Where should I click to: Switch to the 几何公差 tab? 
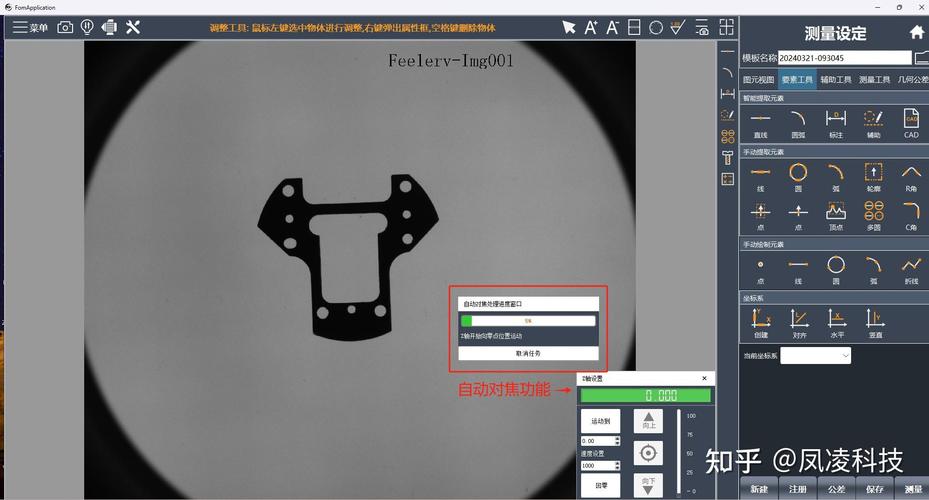click(912, 79)
